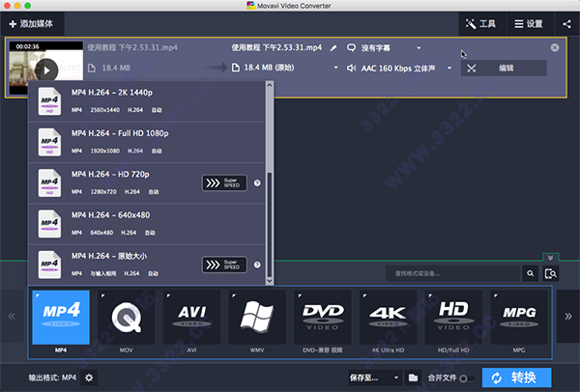Click the Edit button with scissors icon
Viewport: 580px width, 392px height.
[503, 68]
